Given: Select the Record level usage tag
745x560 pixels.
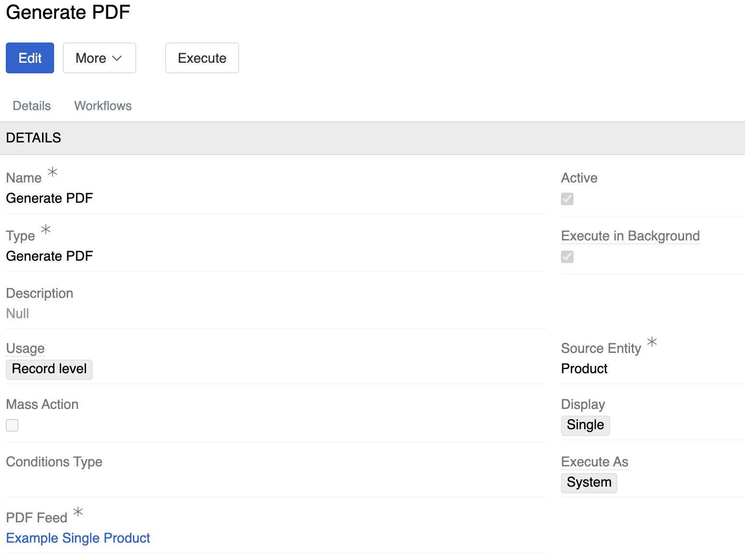Looking at the screenshot, I should [49, 369].
